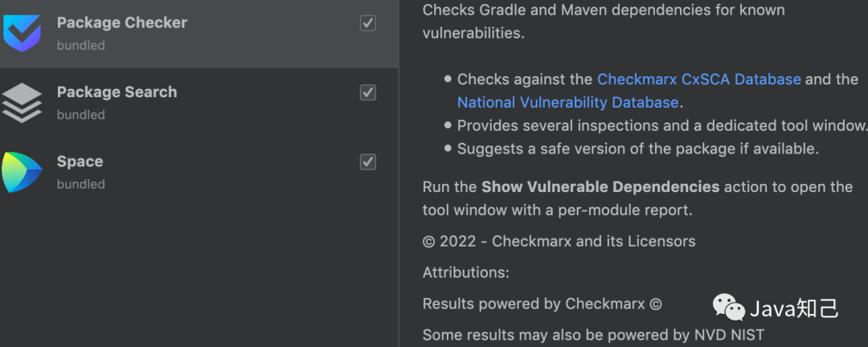Follow the National Vulnerability Database link
The width and height of the screenshot is (868, 347).
567,102
